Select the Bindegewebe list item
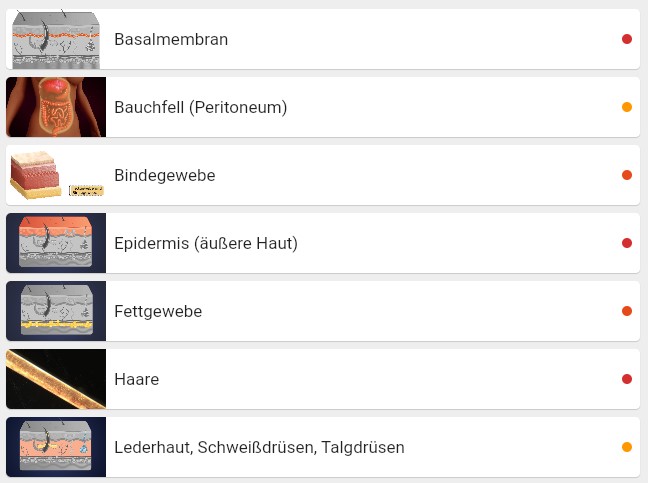Screen dimensions: 648x483 [x=323, y=175]
